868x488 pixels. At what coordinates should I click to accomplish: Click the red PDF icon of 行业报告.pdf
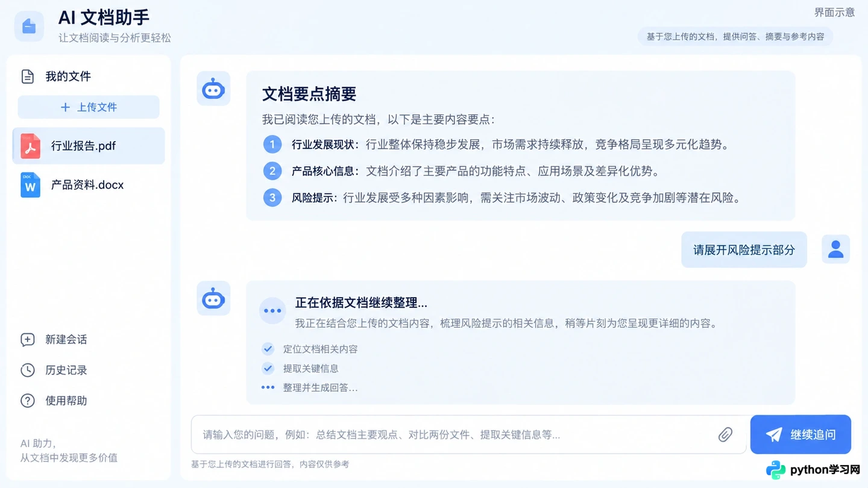(x=30, y=146)
